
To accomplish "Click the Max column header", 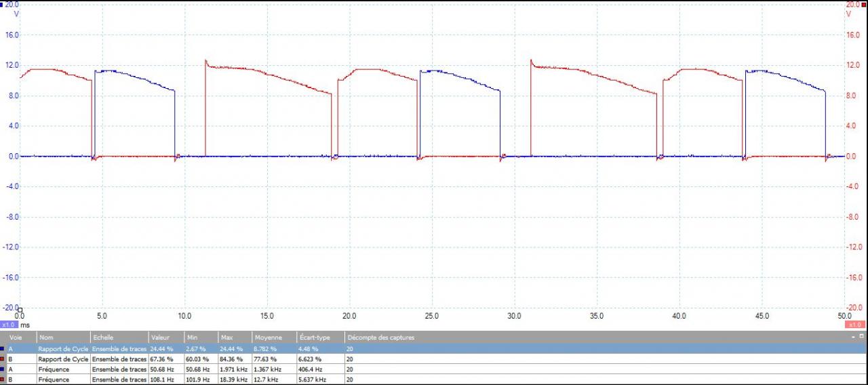I will pyautogui.click(x=235, y=337).
